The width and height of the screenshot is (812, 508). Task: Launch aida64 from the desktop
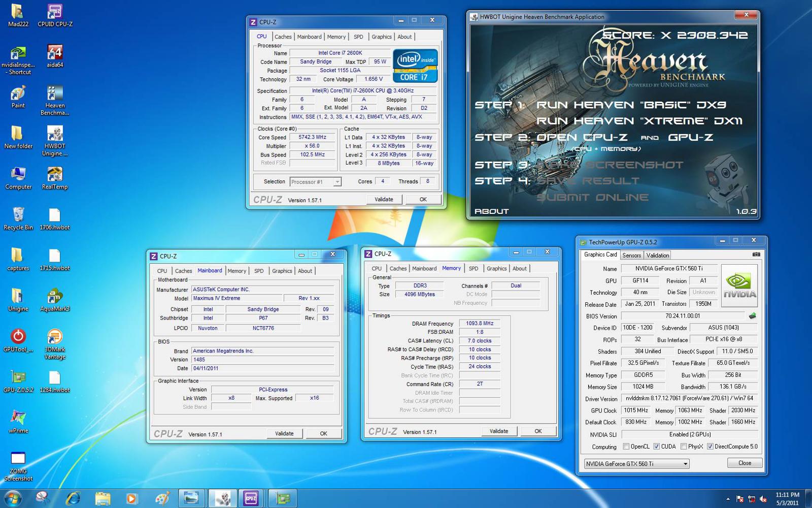55,56
